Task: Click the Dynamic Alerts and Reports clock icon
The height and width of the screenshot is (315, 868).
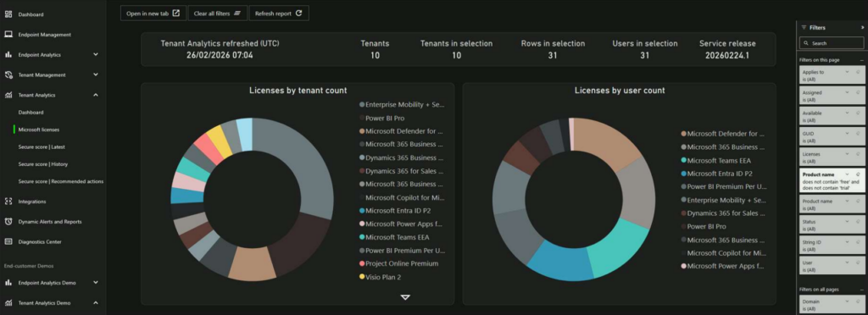Action: coord(8,222)
